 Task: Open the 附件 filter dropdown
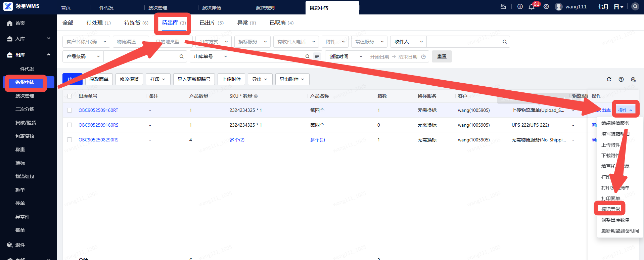[x=335, y=42]
